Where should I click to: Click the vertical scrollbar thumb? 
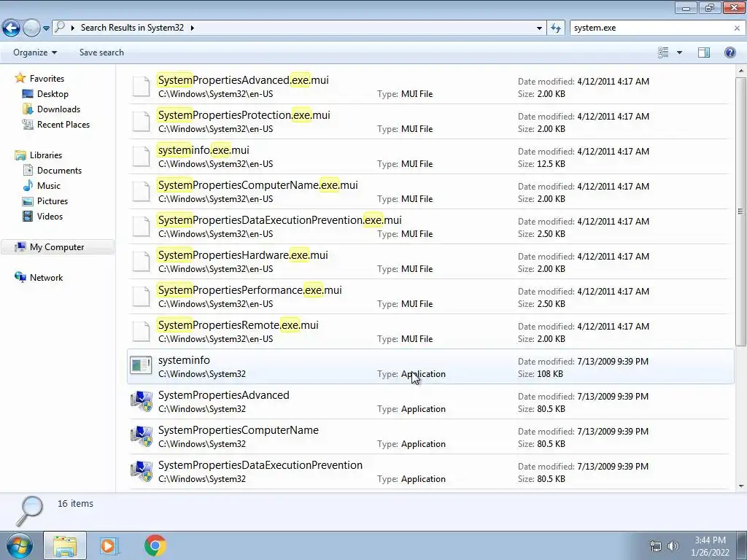[740, 211]
